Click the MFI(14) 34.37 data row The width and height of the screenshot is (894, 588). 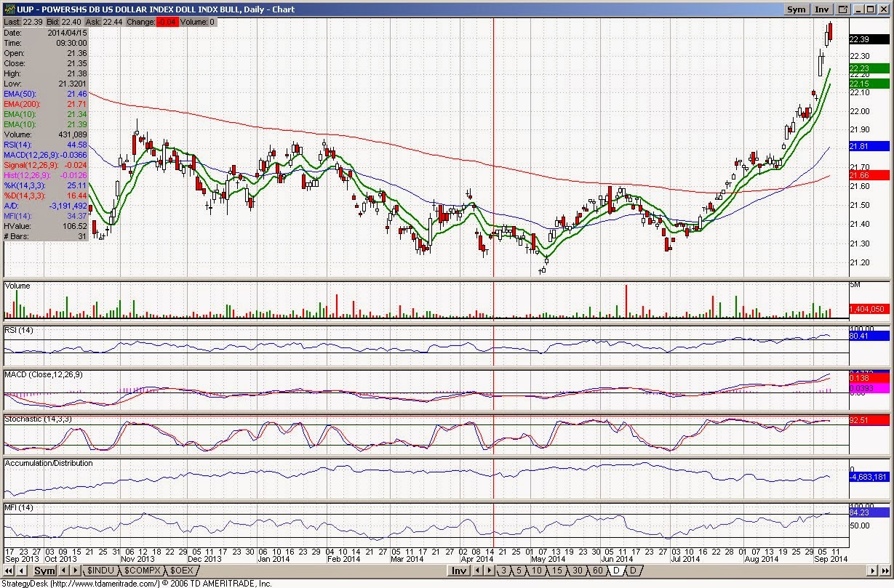(x=46, y=216)
